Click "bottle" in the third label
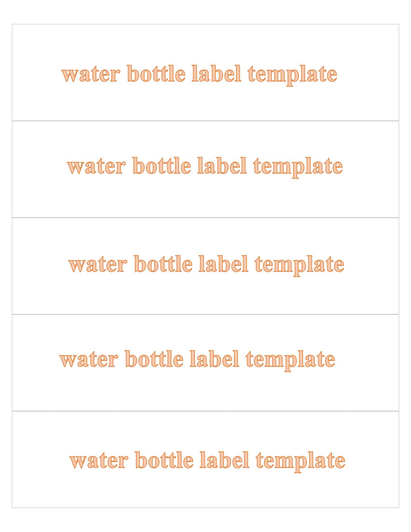This screenshot has width=411, height=532. [163, 264]
